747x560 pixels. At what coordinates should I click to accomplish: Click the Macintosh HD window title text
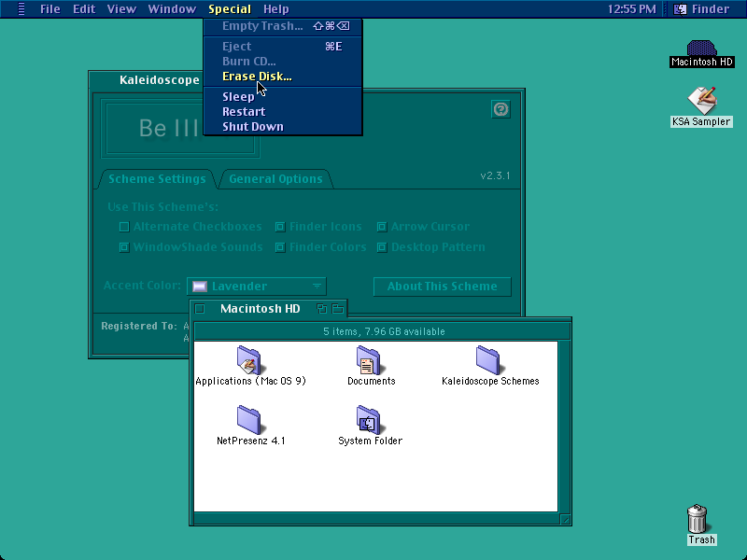(261, 309)
